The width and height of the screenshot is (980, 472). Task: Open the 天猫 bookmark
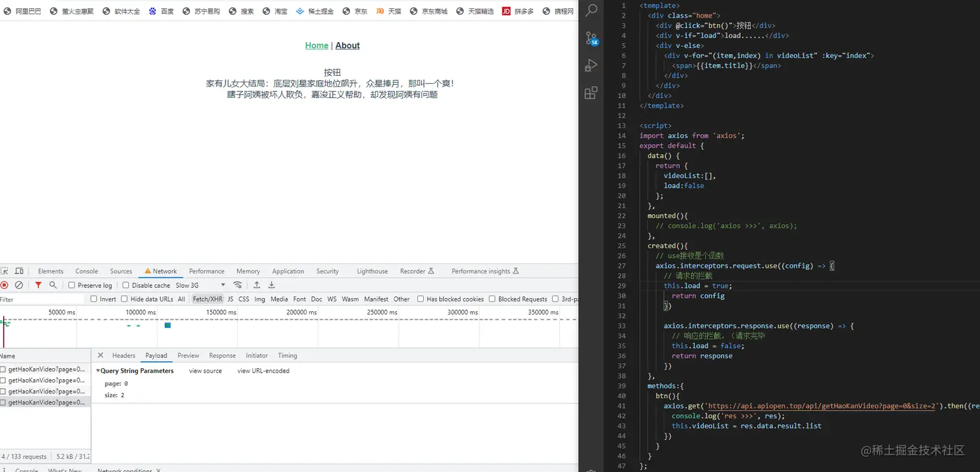(389, 11)
